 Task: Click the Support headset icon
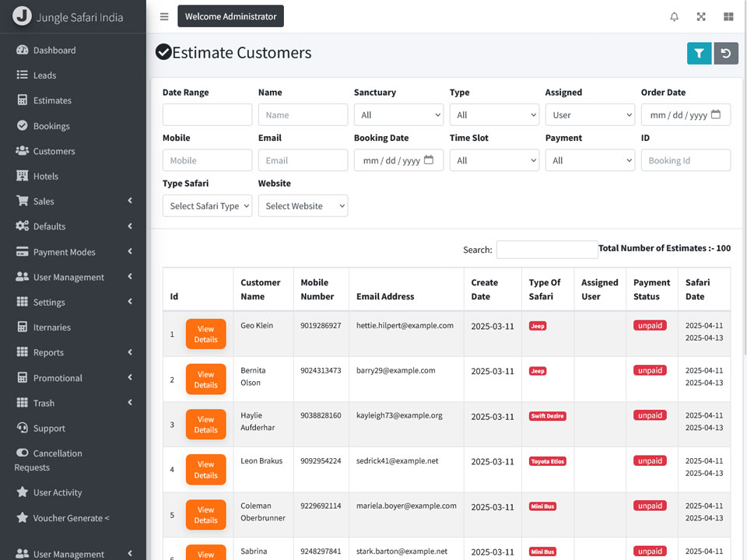pyautogui.click(x=22, y=428)
